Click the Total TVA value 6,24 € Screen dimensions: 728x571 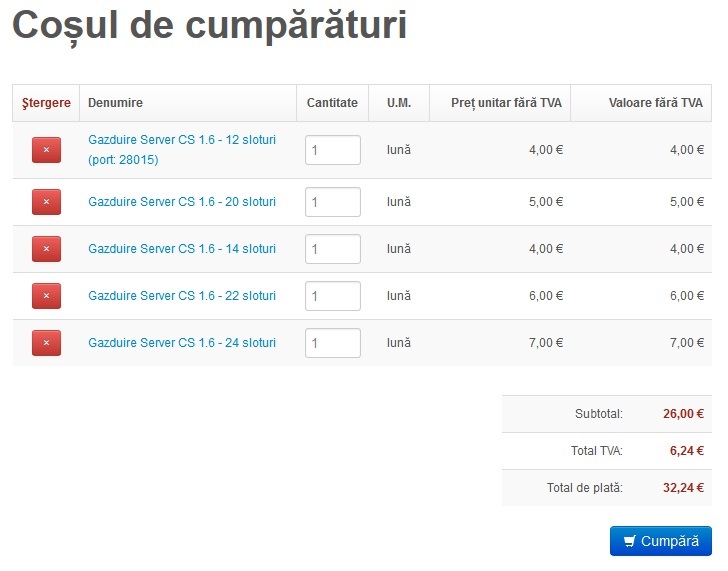(x=687, y=451)
